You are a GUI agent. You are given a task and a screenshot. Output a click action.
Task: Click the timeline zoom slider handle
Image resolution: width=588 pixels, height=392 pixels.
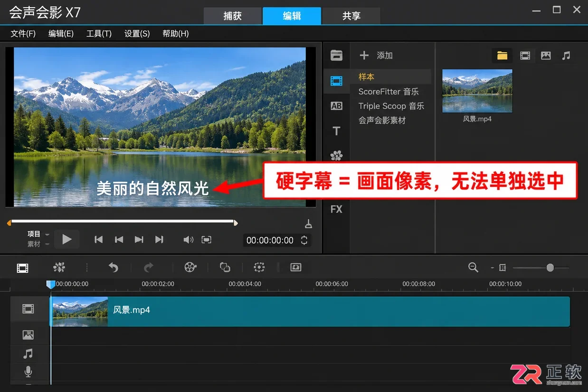550,268
